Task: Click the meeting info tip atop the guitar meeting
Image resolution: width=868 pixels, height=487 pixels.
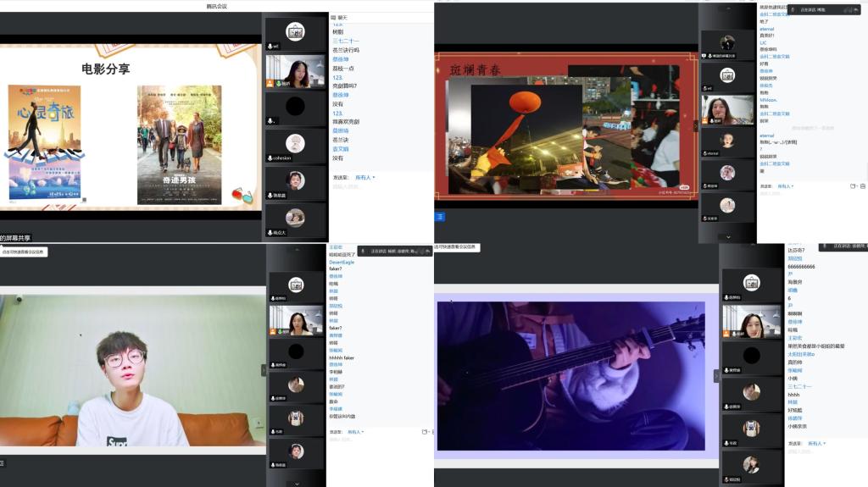Action: point(457,246)
